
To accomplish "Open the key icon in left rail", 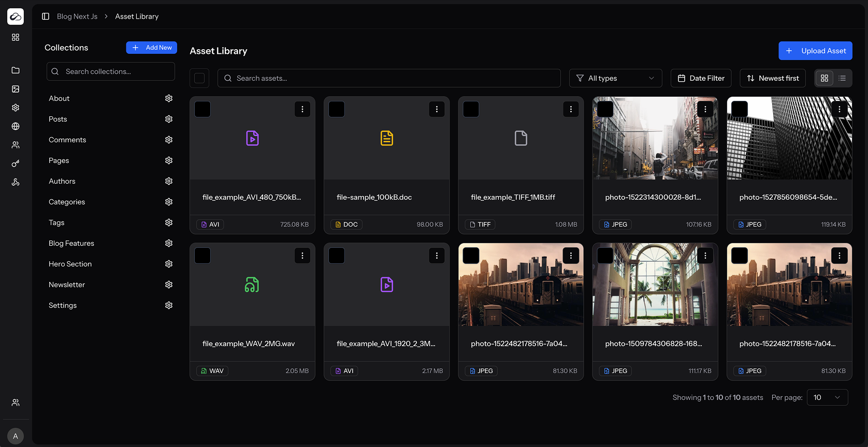I will [16, 163].
